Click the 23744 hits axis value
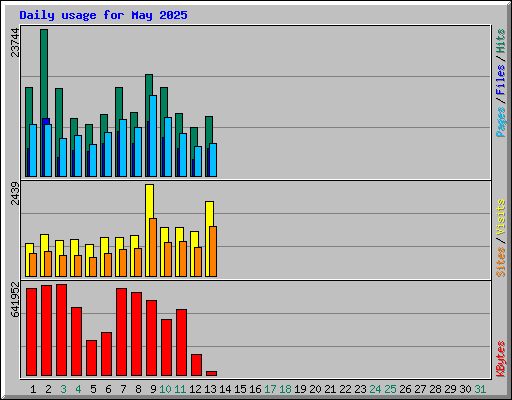Viewport: 512px width, 400px height. coord(15,43)
